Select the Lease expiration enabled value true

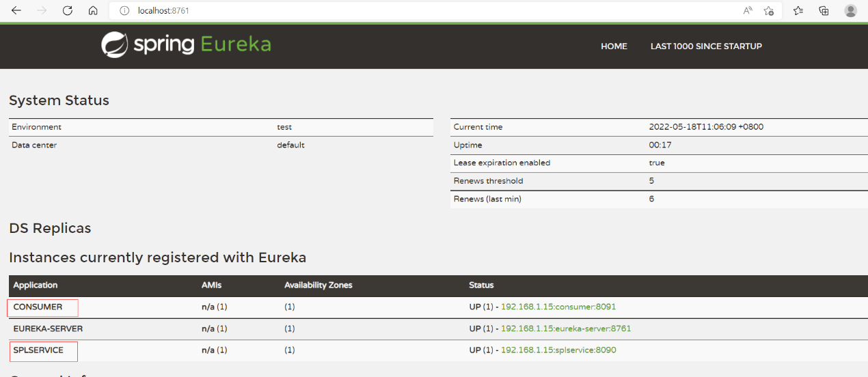[x=657, y=163]
